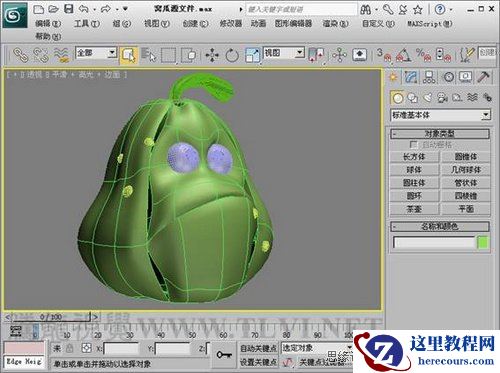Open the 渲染 menu

(335, 24)
